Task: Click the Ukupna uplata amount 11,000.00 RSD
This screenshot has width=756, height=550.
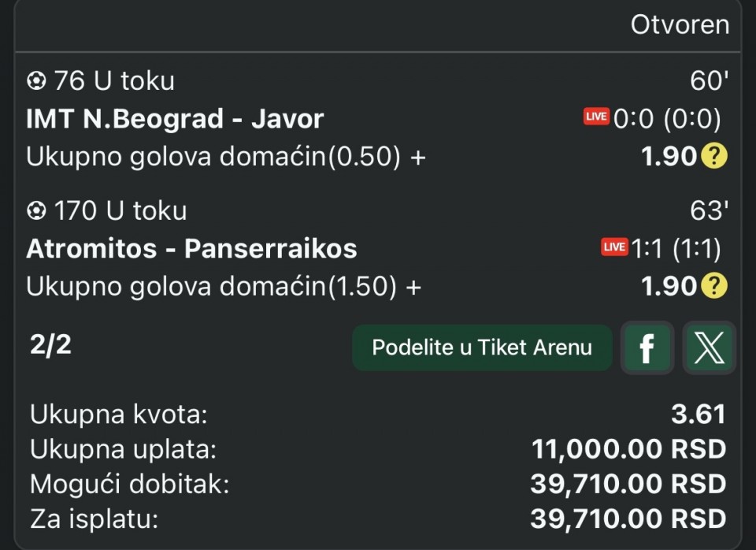Action: (628, 449)
